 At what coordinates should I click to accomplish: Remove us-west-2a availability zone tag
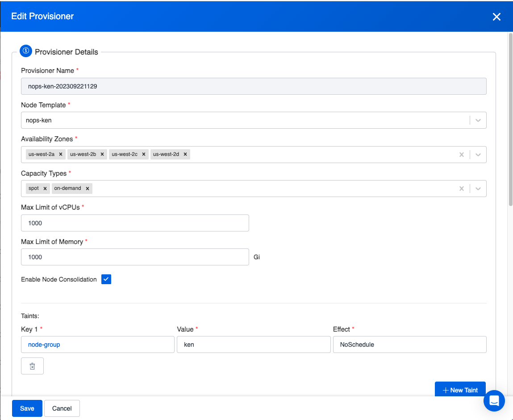(x=61, y=154)
